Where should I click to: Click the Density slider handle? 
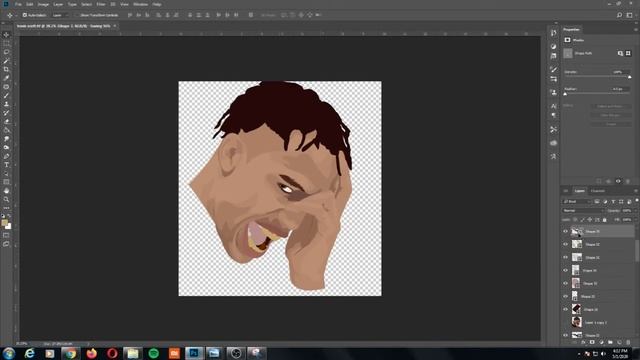(x=629, y=77)
